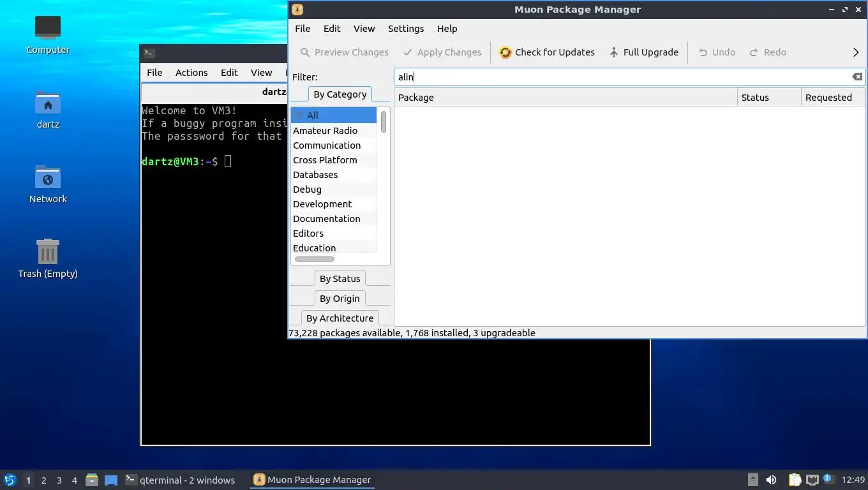This screenshot has height=490, width=868.
Task: Click the network tray icon
Action: click(812, 480)
